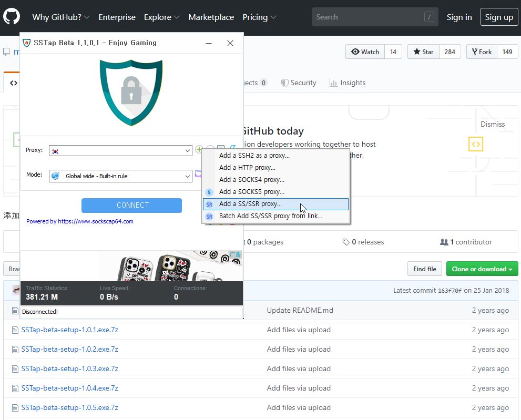Click the Sign in link
The height and width of the screenshot is (420, 521).
click(x=459, y=17)
